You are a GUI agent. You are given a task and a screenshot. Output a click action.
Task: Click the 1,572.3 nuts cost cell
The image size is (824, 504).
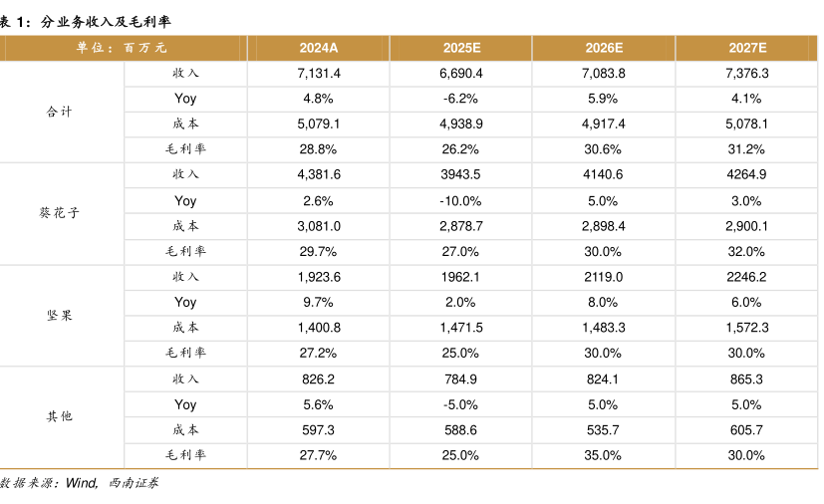(746, 328)
